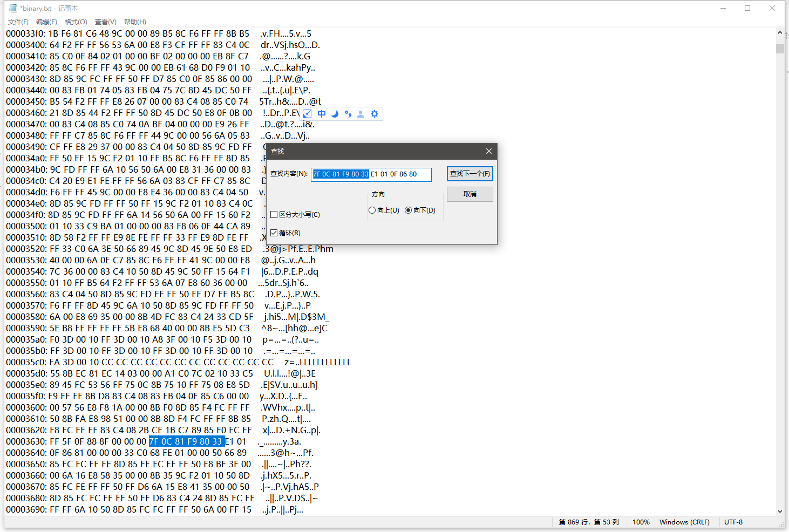Click 查找下一个(F) button
789x532 pixels.
pos(470,174)
